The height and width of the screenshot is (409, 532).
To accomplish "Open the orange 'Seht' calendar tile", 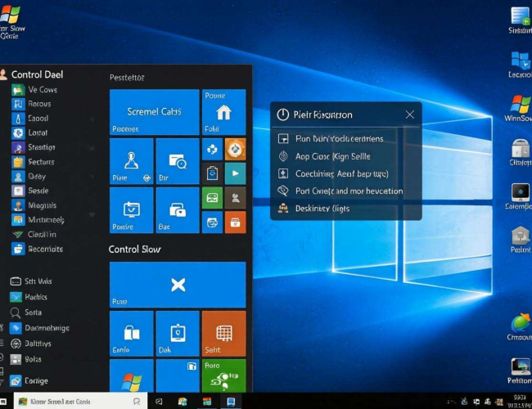I will click(x=224, y=334).
